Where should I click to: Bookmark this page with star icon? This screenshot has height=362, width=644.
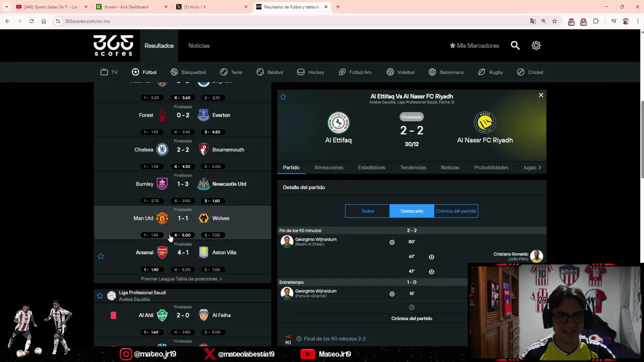[x=554, y=21]
